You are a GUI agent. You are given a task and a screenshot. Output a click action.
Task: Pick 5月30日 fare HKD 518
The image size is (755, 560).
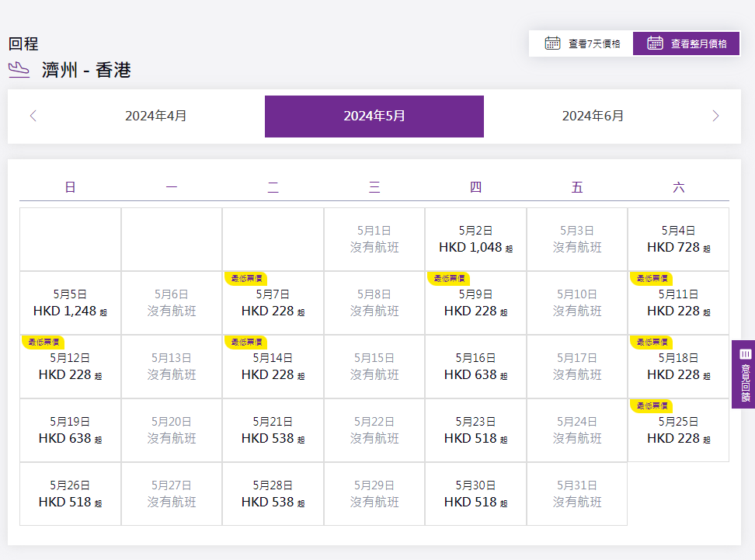coord(475,494)
